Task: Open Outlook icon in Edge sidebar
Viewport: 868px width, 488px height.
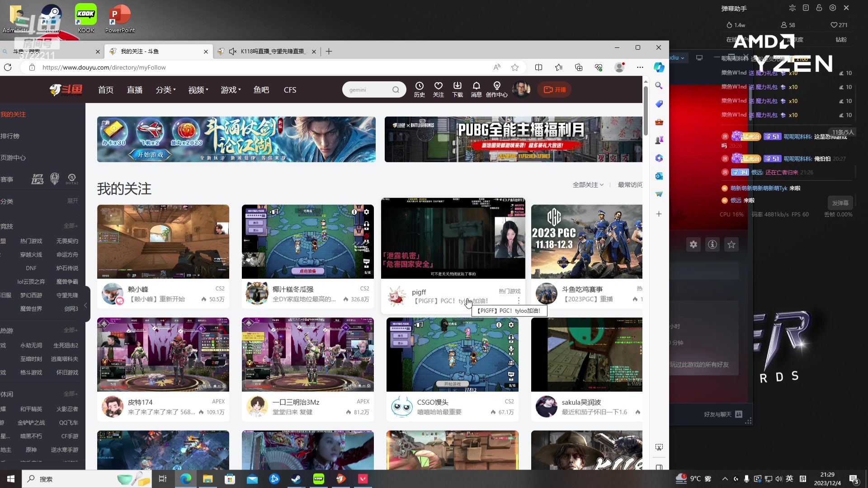Action: click(659, 176)
